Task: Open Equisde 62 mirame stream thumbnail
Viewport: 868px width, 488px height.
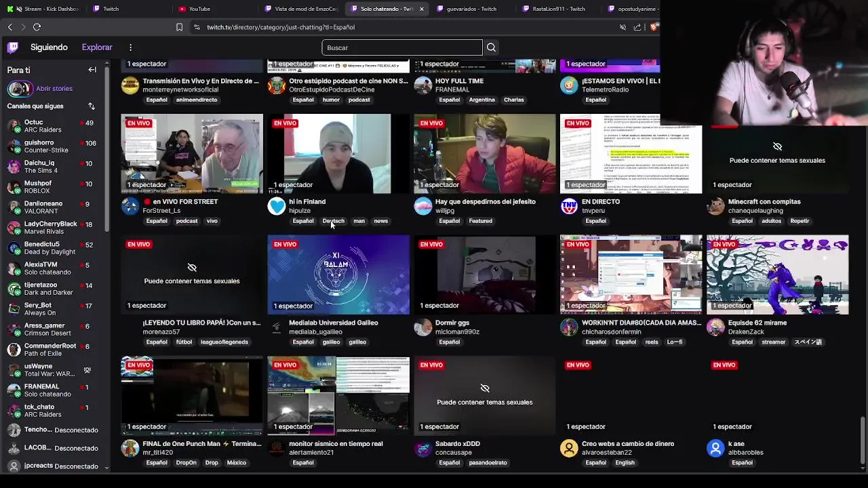Action: 777,274
